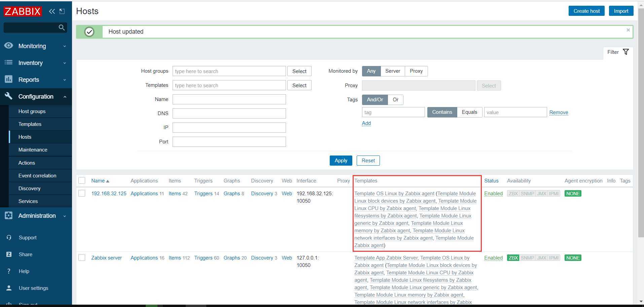Click the search magnifier icon

(62, 28)
